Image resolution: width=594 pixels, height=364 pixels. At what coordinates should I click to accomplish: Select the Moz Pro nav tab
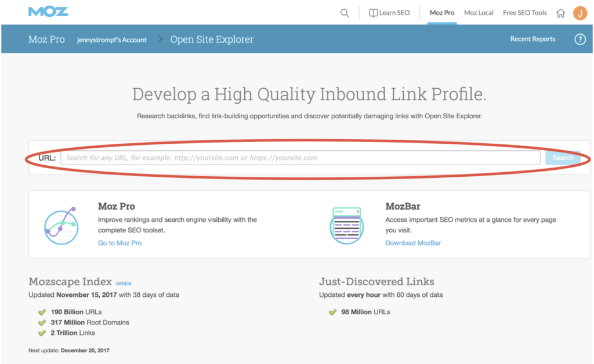pos(441,13)
